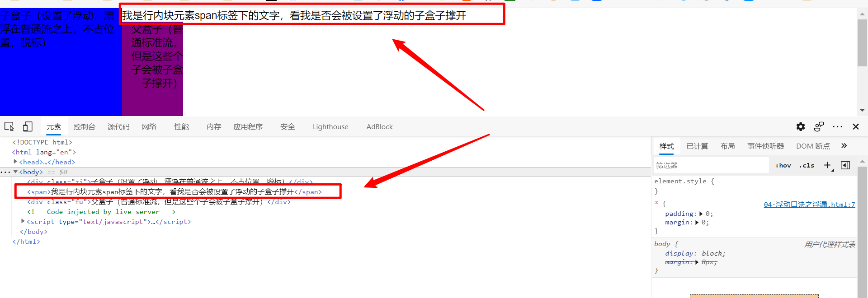
Task: Select the span element row in DOM tree
Action: point(175,192)
